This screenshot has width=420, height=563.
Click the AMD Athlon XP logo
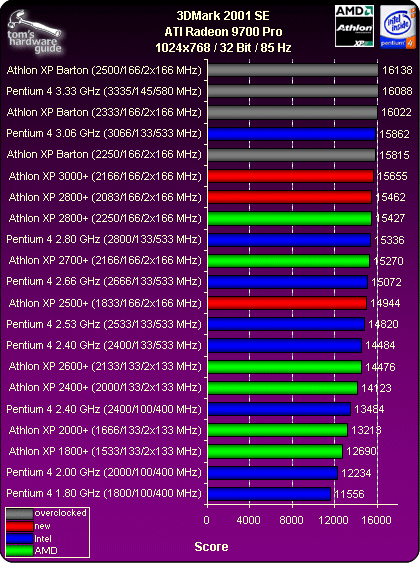coord(354,26)
